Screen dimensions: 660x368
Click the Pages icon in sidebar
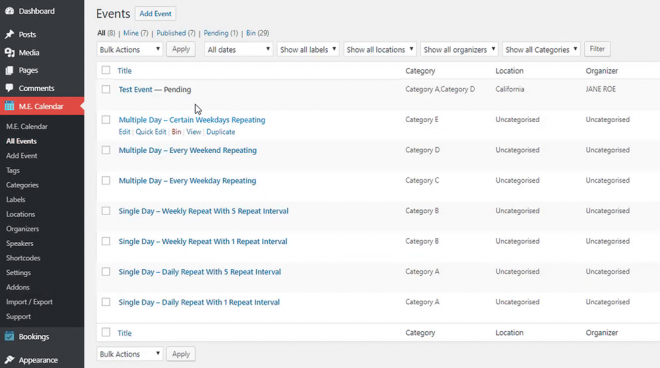pyautogui.click(x=9, y=70)
